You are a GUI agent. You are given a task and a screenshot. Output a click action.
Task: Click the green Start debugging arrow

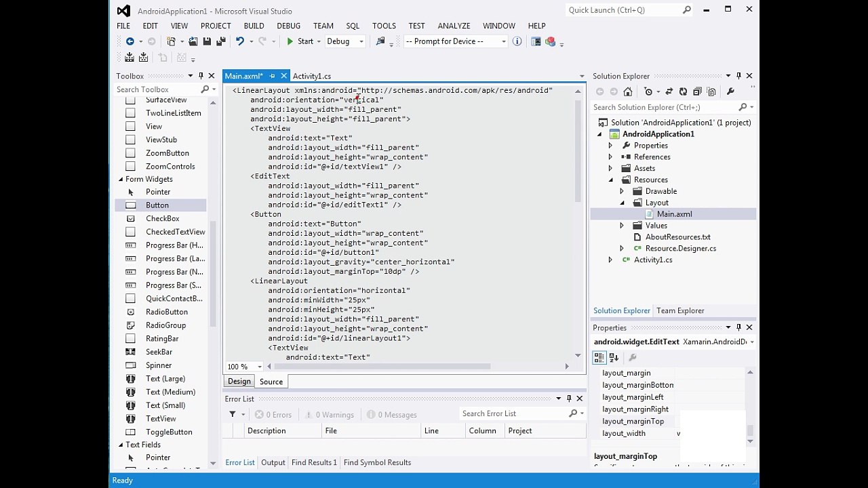290,41
